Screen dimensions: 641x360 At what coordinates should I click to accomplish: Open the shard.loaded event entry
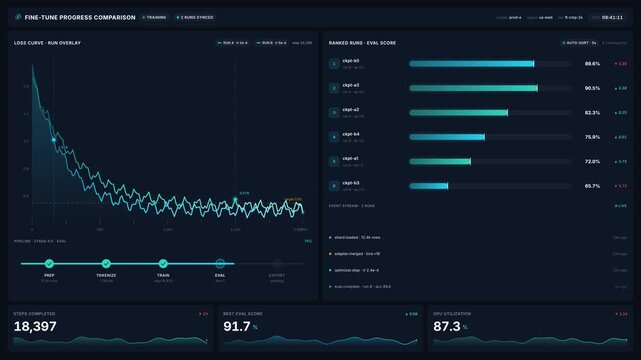478,237
